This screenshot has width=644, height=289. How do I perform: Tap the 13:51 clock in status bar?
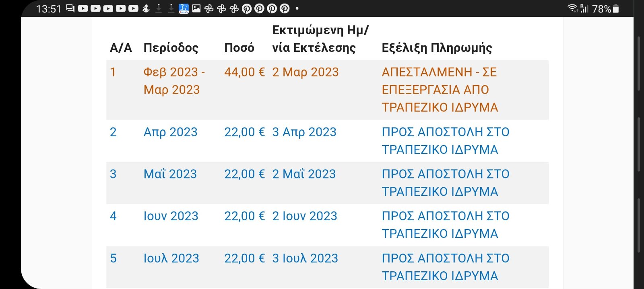[48, 9]
